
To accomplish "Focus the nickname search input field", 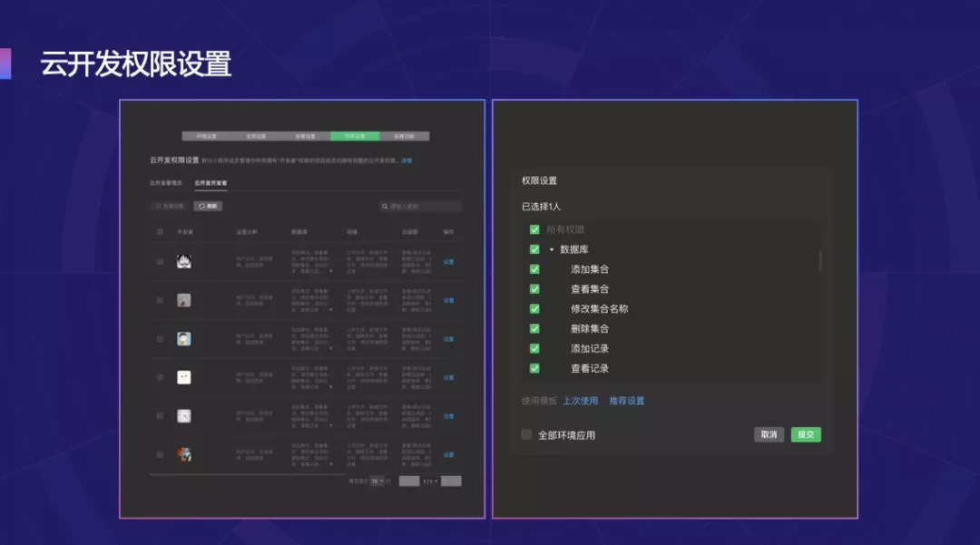I will coord(420,206).
